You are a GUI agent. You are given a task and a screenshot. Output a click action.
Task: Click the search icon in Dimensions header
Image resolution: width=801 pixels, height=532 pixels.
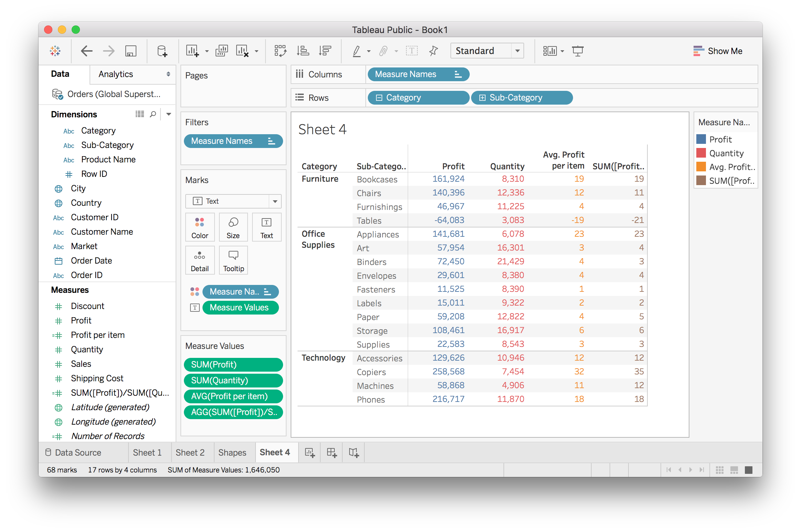153,114
